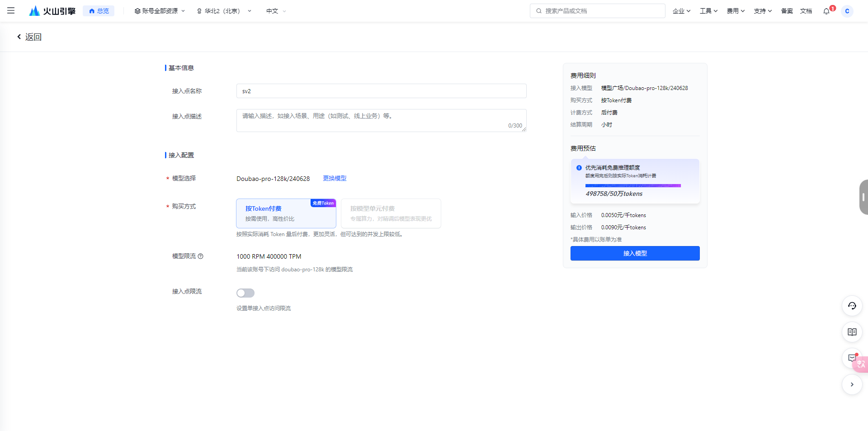The width and height of the screenshot is (868, 431).
Task: Open the 文档 menu item
Action: point(806,11)
